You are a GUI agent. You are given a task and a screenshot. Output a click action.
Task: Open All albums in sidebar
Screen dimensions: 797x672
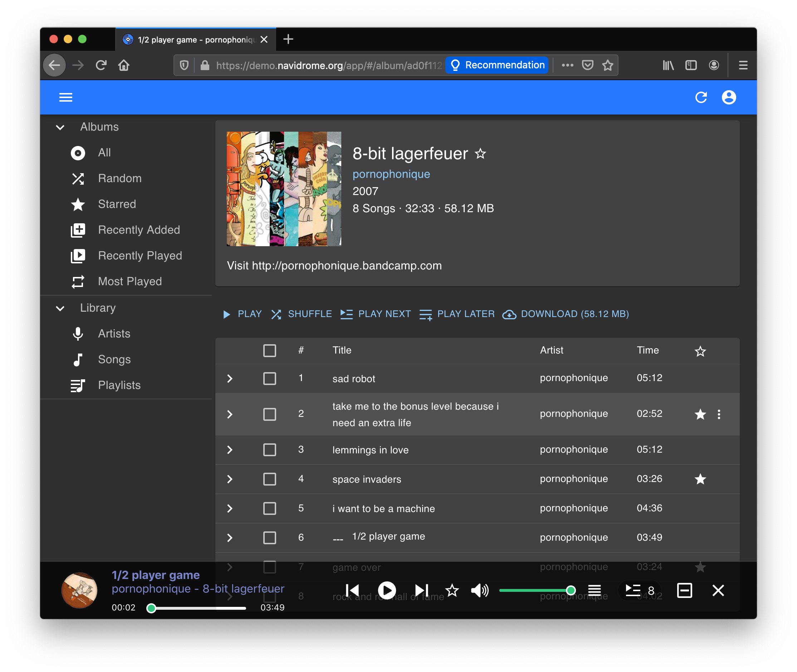(x=126, y=153)
